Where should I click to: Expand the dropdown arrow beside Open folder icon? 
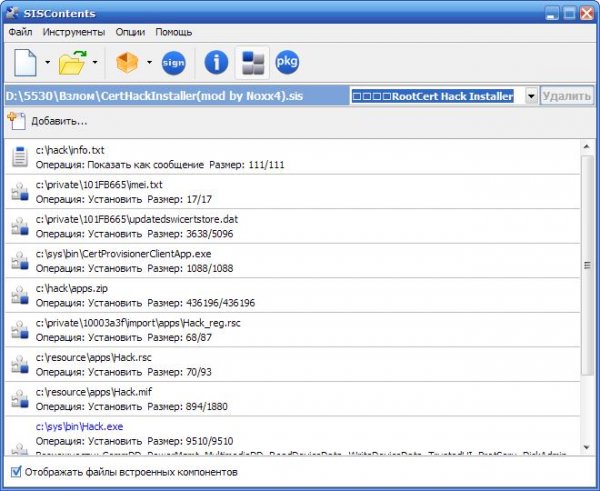pos(95,62)
